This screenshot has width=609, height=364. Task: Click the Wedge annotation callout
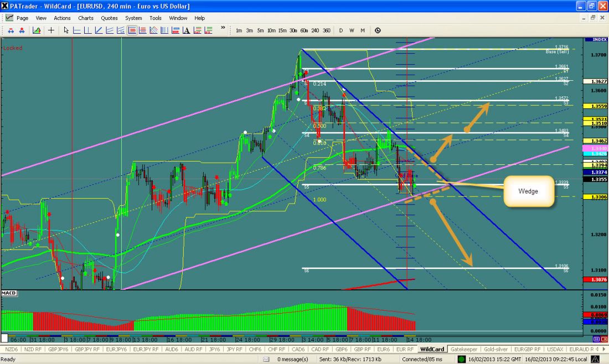(528, 191)
